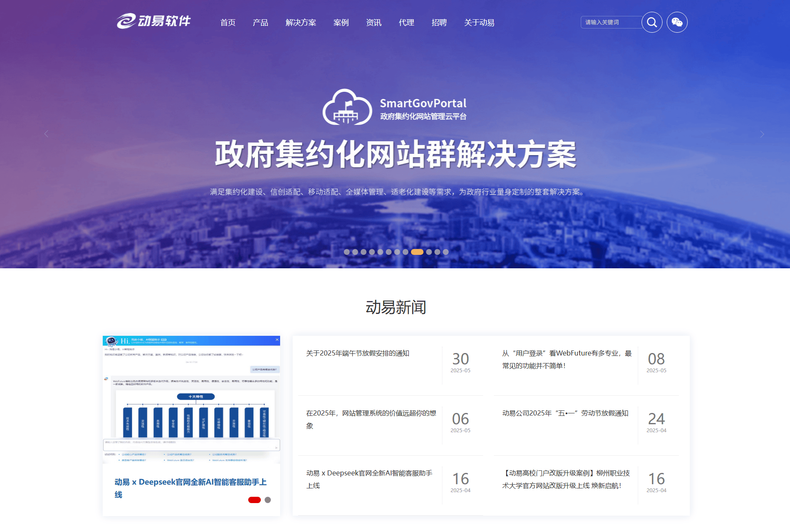
Task: Open 动易 x Deepseek官网全新AI智能客服助手上线 list item
Action: [369, 480]
